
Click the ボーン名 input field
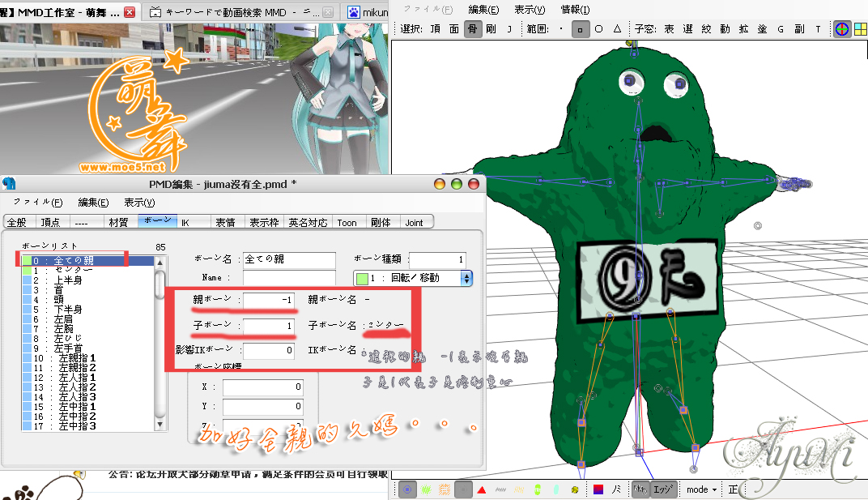290,259
